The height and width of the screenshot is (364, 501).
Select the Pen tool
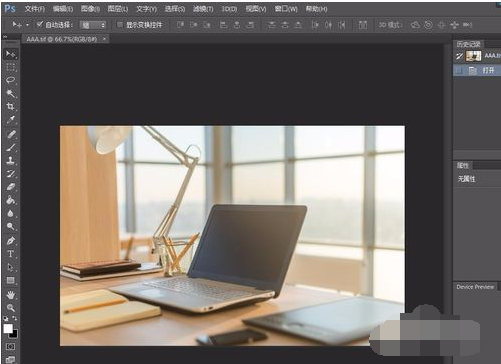(x=11, y=240)
